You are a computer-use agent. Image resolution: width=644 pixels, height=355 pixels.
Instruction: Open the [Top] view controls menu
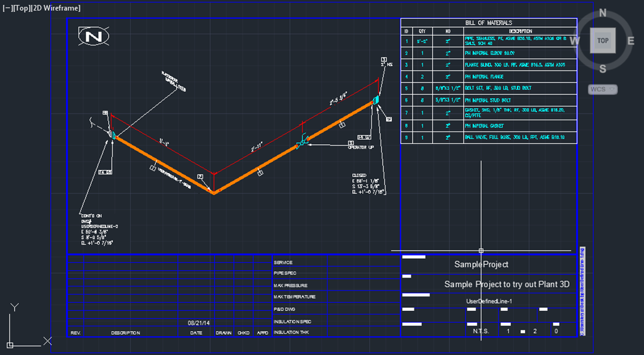22,8
